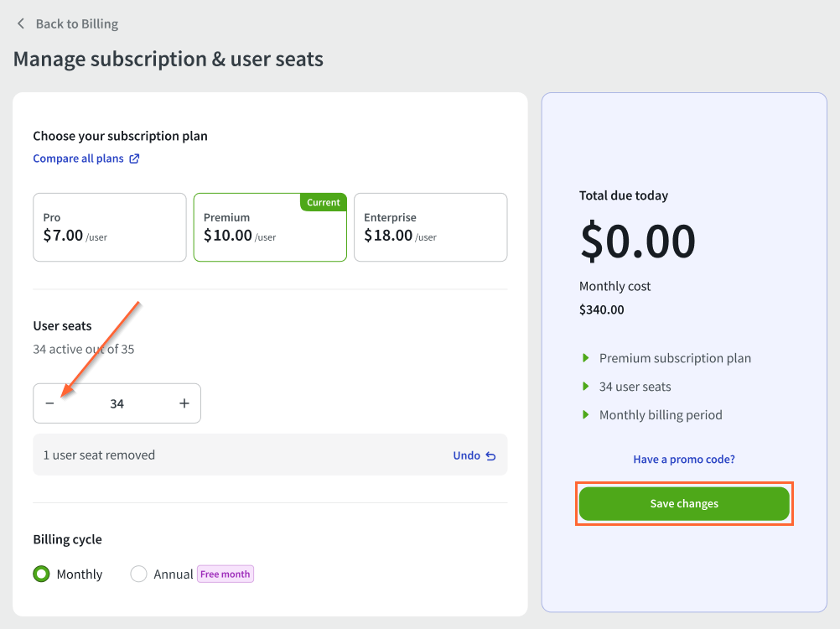Click the triangle beside 34 user seats
Screen dimensions: 840x629
(586, 387)
